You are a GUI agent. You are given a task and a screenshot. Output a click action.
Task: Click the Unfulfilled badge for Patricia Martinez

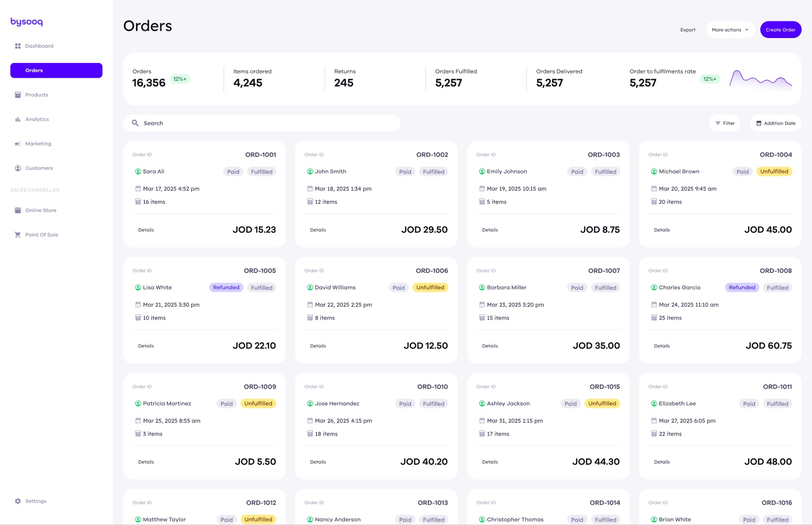tap(258, 404)
